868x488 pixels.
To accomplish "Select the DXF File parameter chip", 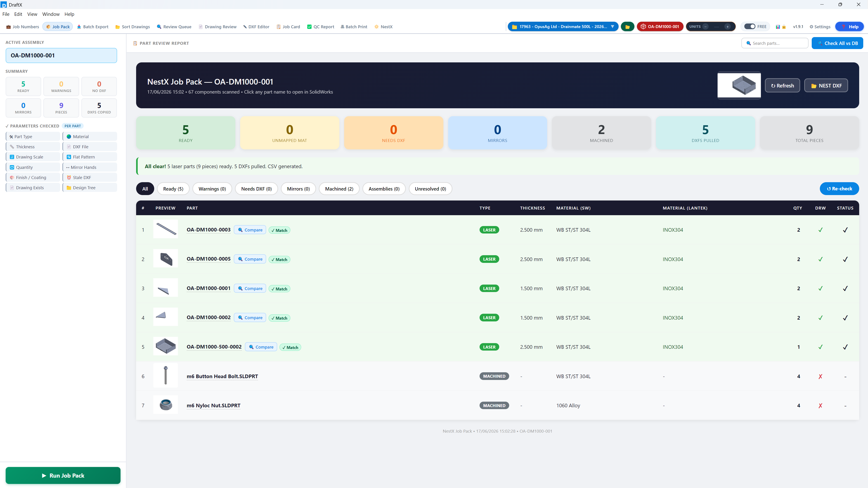I will tap(90, 146).
